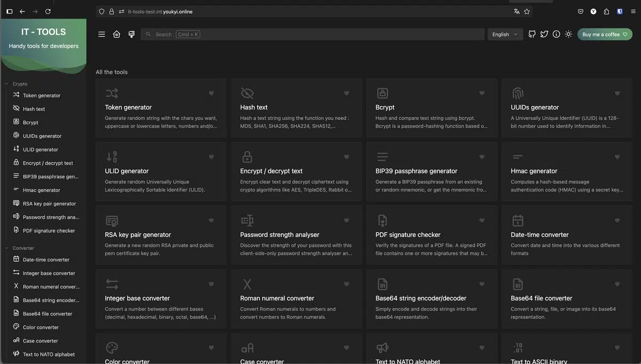Click the RSA key pair generator card certificate icon
This screenshot has width=641, height=364.
pyautogui.click(x=112, y=220)
